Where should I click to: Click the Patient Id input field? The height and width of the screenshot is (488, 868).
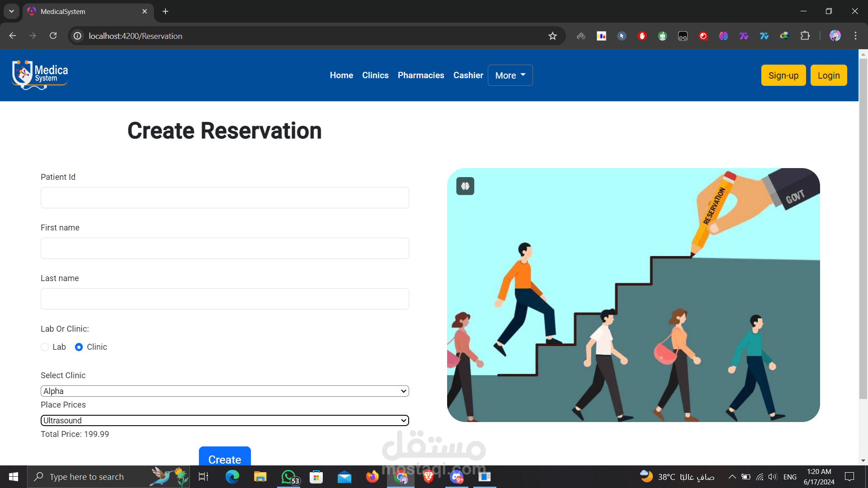pyautogui.click(x=225, y=198)
